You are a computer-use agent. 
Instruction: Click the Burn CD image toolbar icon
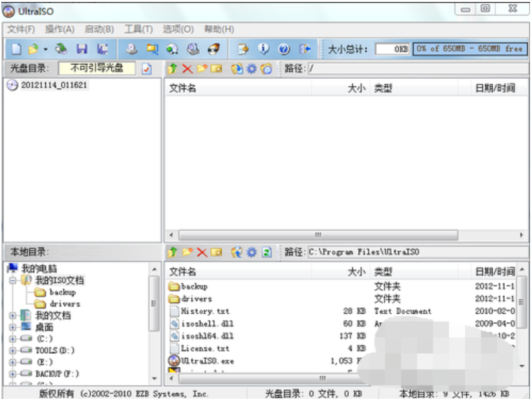tap(213, 49)
